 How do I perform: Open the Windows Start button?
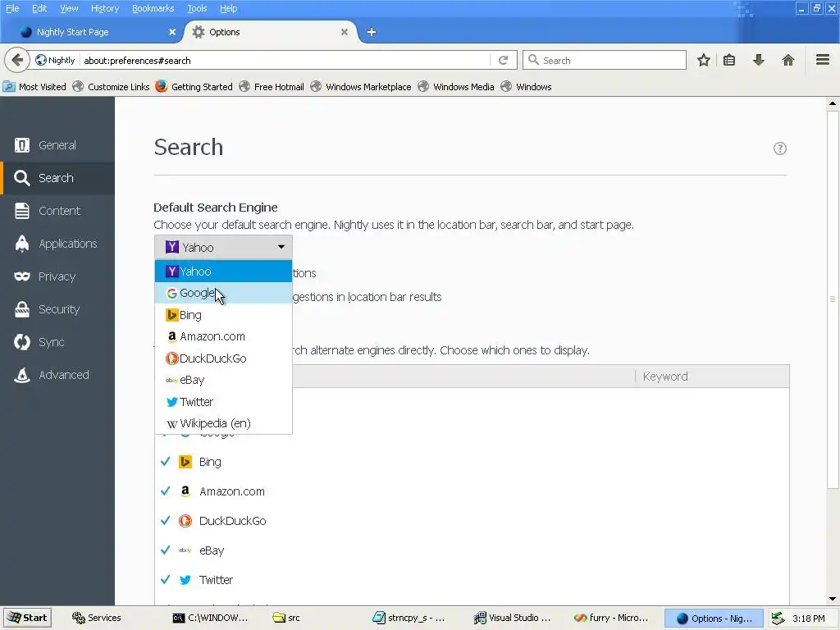pos(28,618)
